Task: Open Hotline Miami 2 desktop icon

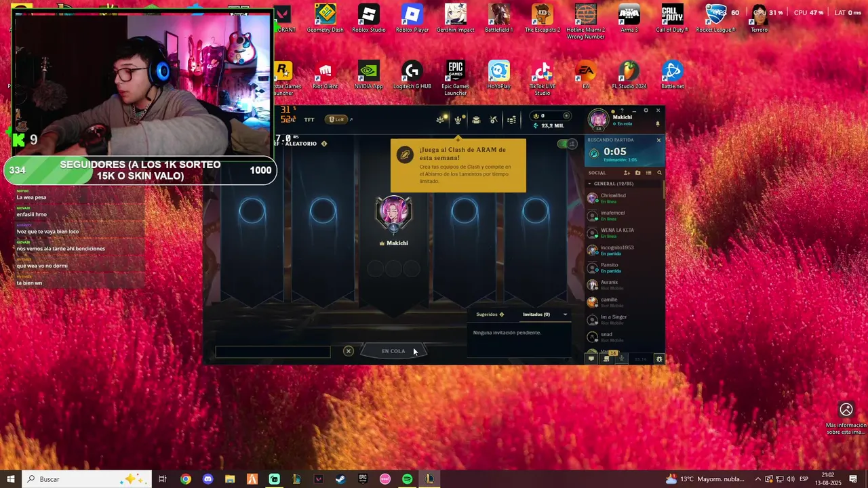Action: click(x=586, y=21)
